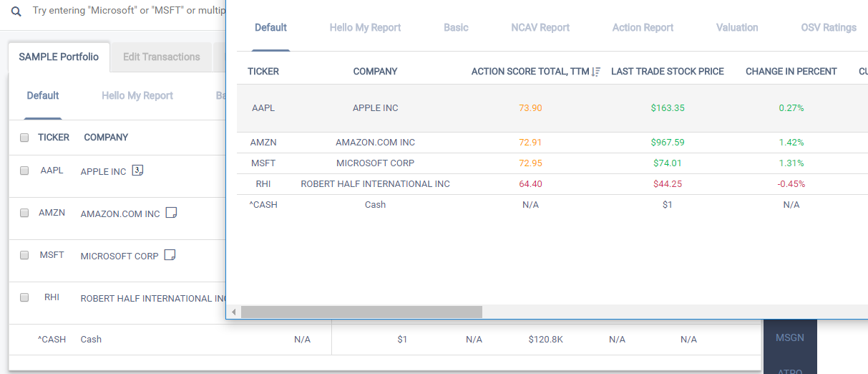Click MSFT ticker in background portfolio
The image size is (868, 374).
(x=52, y=255)
